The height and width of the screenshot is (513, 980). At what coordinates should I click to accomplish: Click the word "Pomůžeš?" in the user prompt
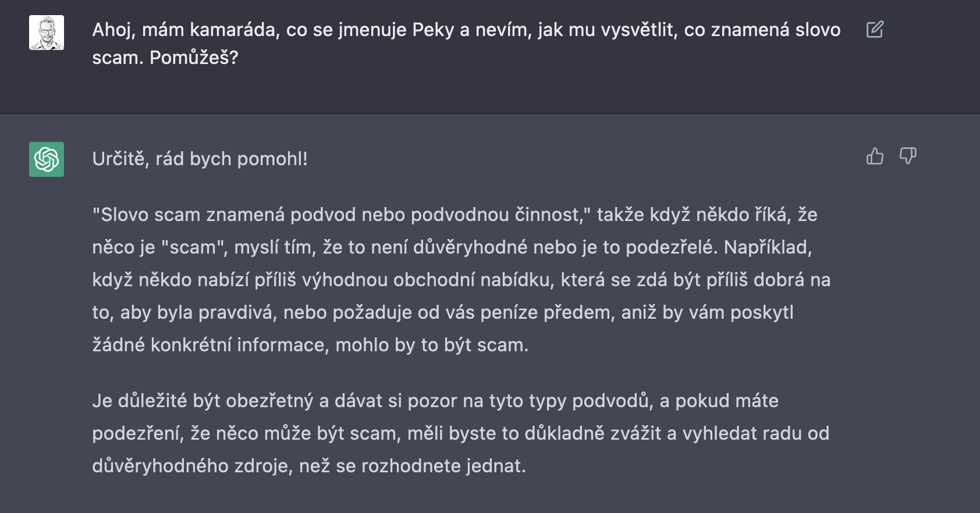tap(194, 58)
